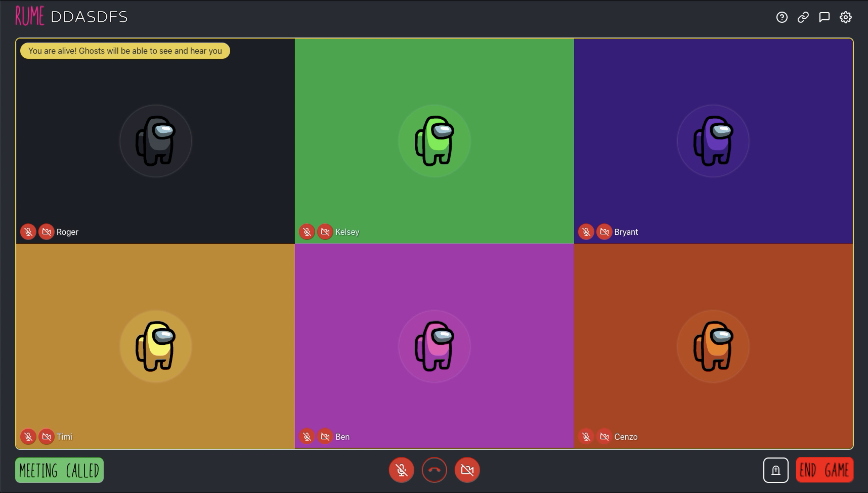Screen dimensions: 868x493
Task: Toggle Timi's camera-off indicator
Action: tap(46, 437)
